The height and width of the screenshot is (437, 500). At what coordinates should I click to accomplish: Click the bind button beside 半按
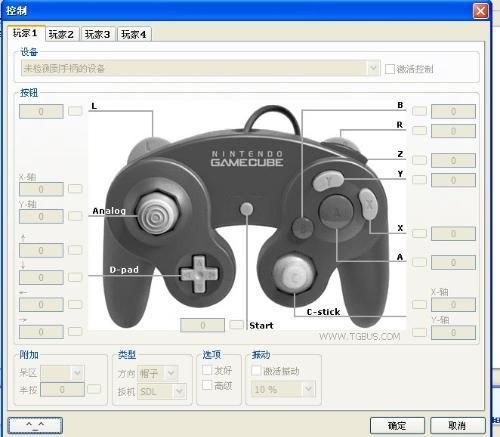coord(94,389)
